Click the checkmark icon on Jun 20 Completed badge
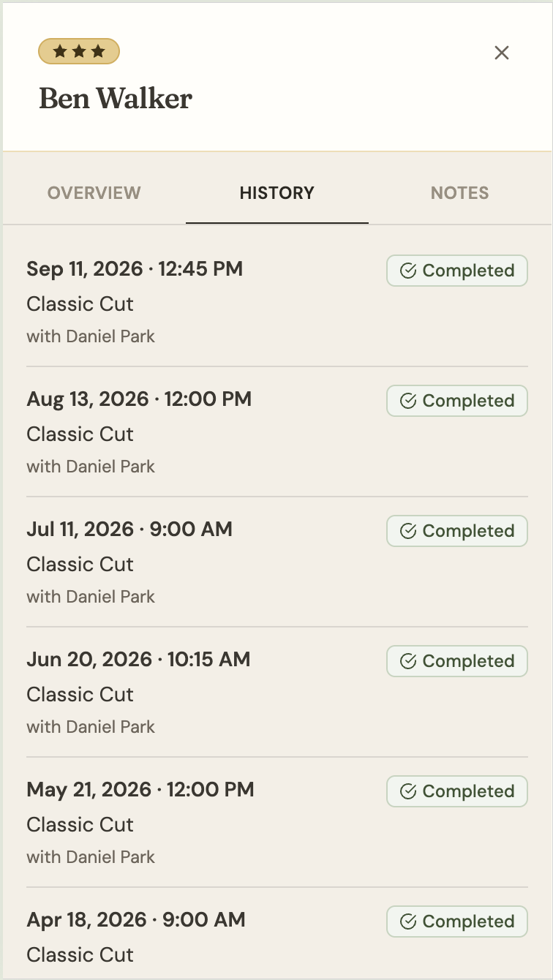553x980 pixels. click(408, 661)
